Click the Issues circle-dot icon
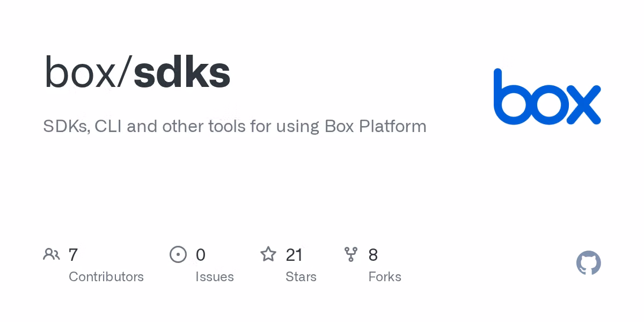644x322 pixels. coord(178,254)
